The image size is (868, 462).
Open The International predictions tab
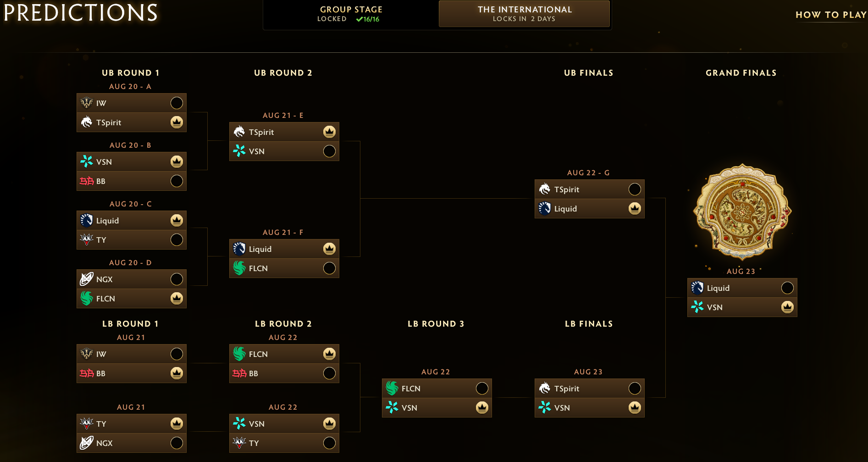pos(524,14)
